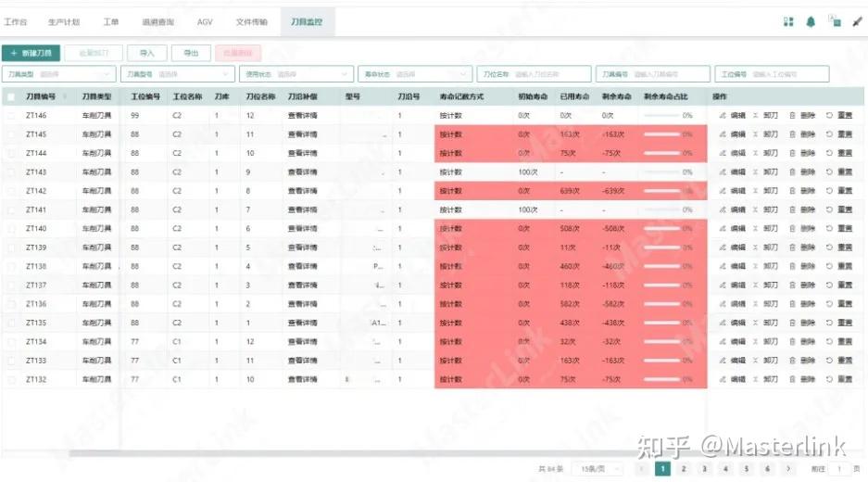Click the unload-tool icon in row ZT143

755,171
